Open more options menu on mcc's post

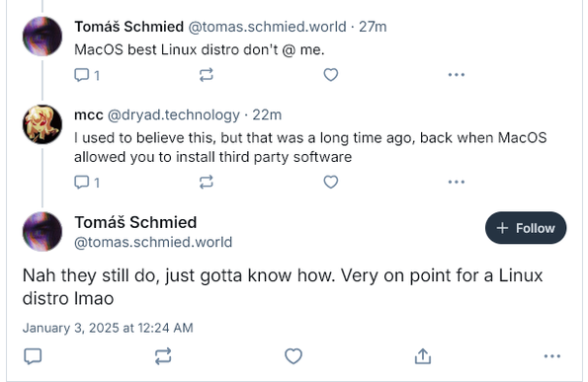[x=457, y=182]
